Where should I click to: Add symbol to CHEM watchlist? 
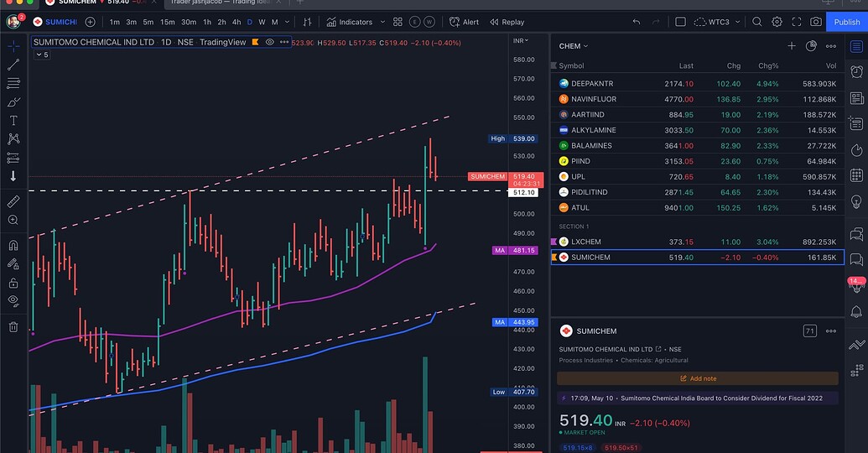[x=792, y=46]
